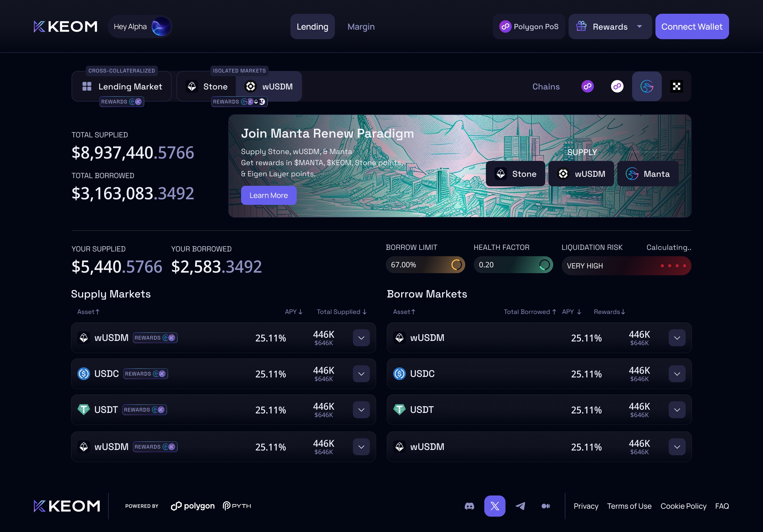Click the Borrow Limit 67.00% progress bar
763x532 pixels.
coord(425,265)
